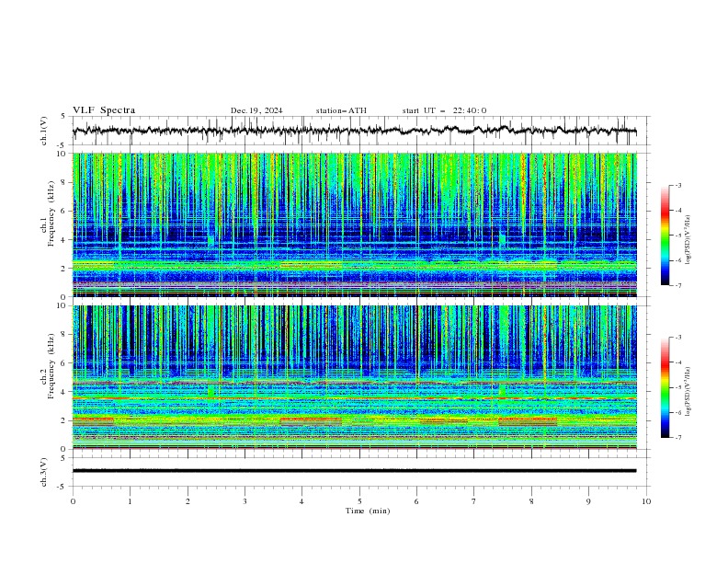Click the "6" kHz tick of ch.2 spectrogram

pos(63,363)
